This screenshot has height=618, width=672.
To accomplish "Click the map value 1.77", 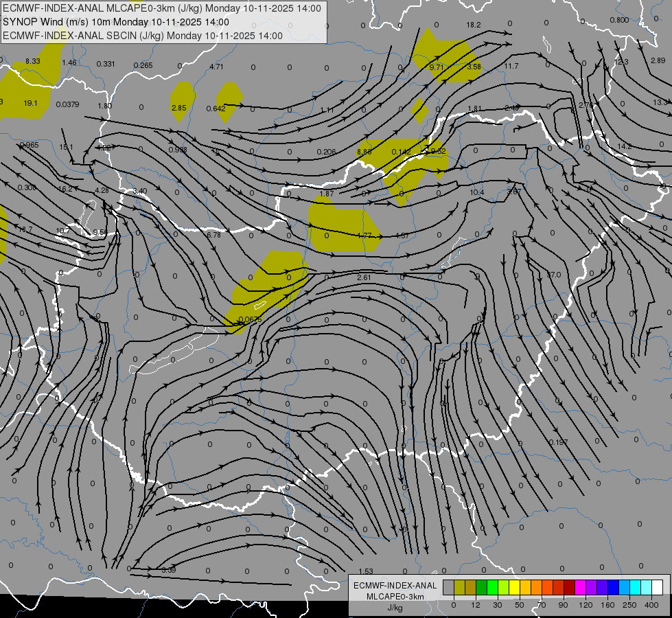I will tap(364, 236).
